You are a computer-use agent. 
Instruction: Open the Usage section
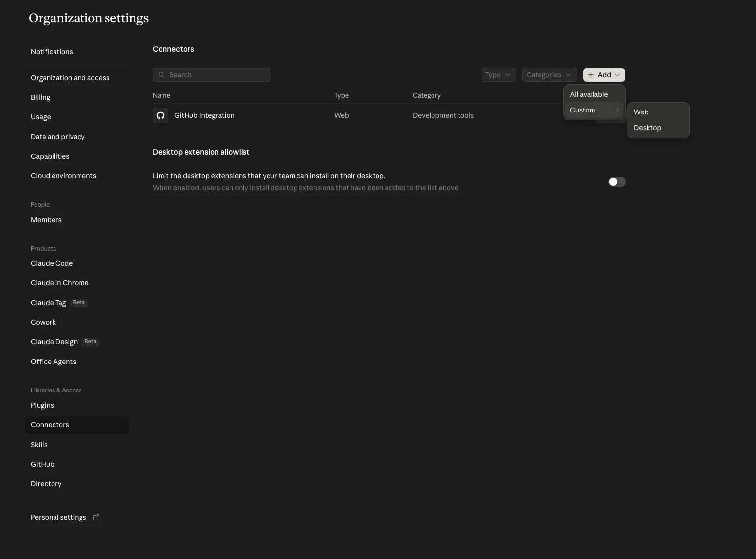[x=77, y=117]
